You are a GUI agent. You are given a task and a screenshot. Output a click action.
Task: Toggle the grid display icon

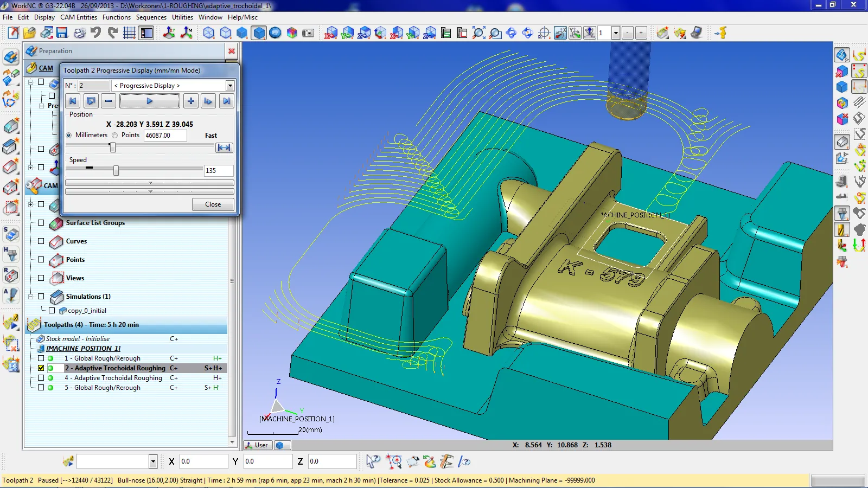coord(129,33)
